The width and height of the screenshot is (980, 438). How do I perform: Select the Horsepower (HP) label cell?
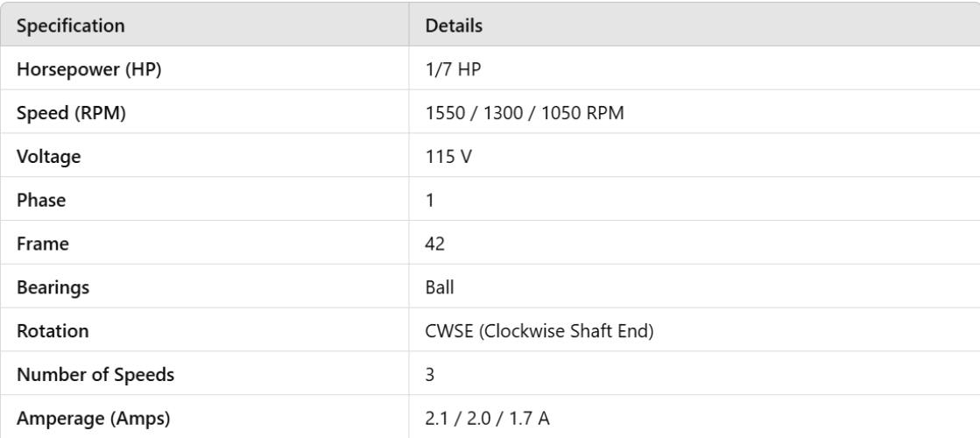[87, 69]
